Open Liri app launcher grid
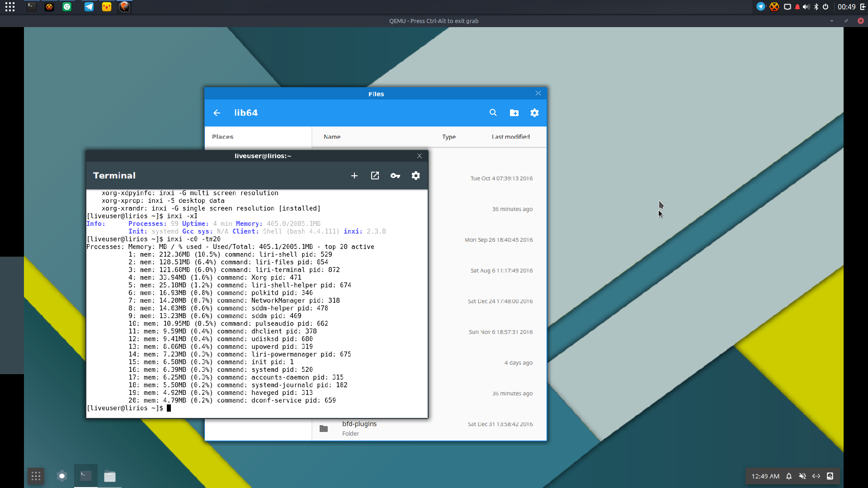The image size is (868, 488). pyautogui.click(x=36, y=476)
